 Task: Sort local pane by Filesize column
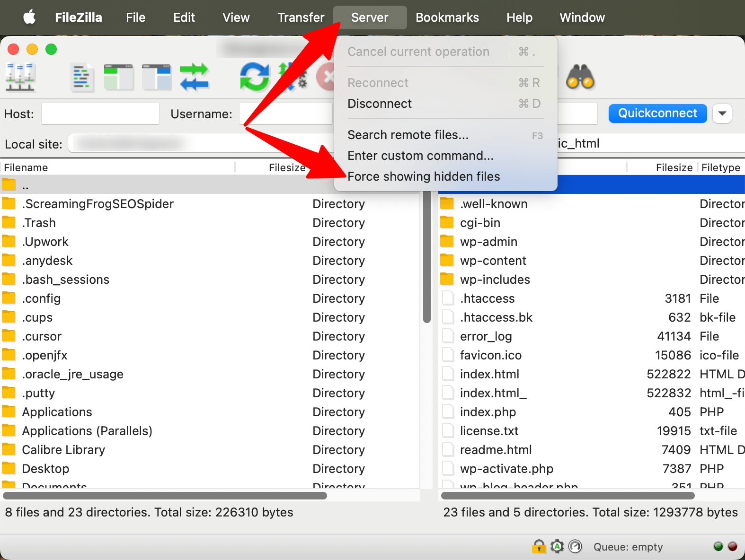coord(287,167)
